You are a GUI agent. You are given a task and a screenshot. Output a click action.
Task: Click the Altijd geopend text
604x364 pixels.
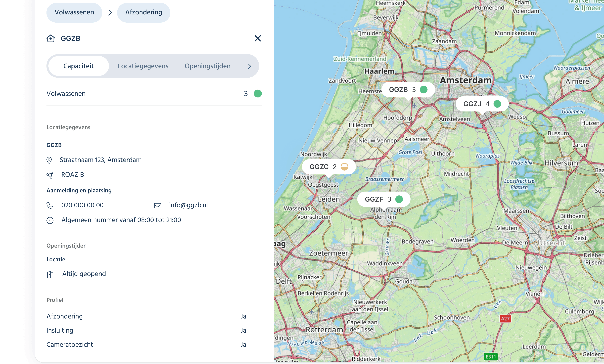click(x=84, y=274)
